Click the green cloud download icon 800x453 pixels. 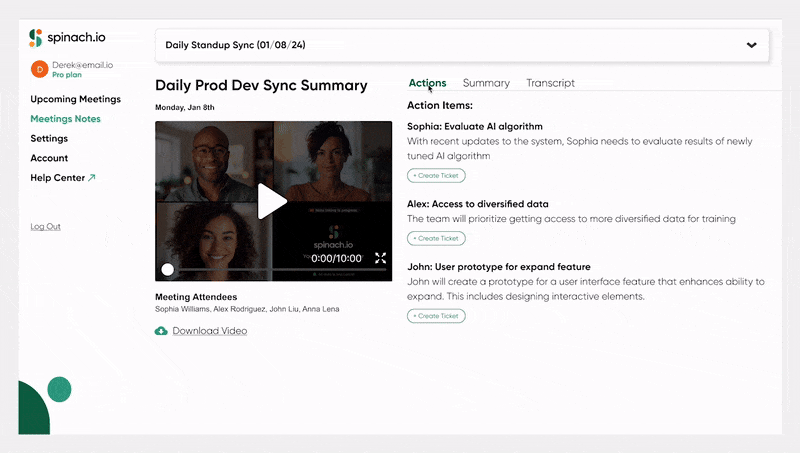click(161, 331)
